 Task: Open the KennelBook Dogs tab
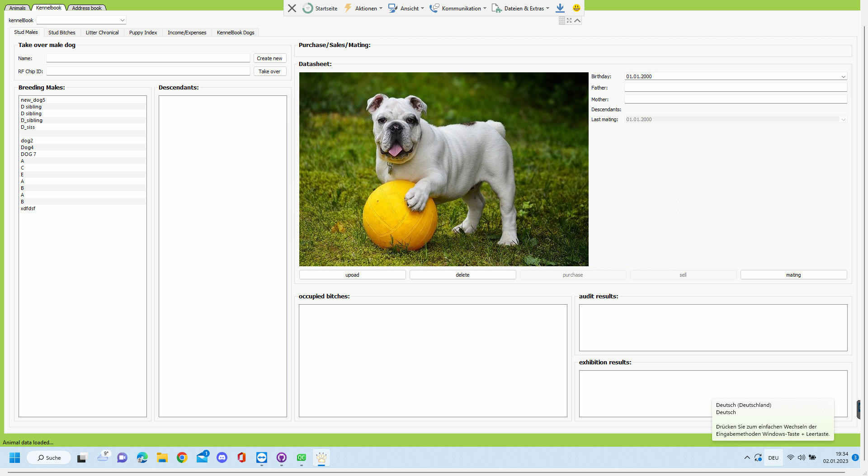pos(236,33)
